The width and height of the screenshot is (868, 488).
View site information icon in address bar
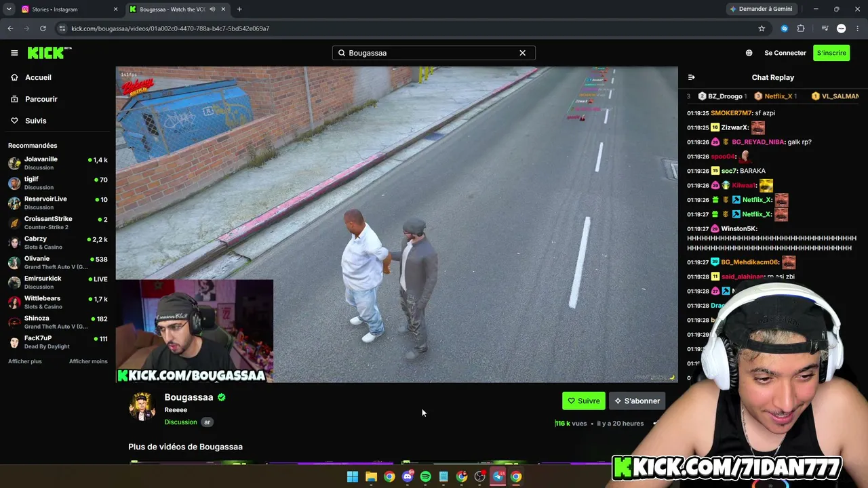[x=62, y=28]
